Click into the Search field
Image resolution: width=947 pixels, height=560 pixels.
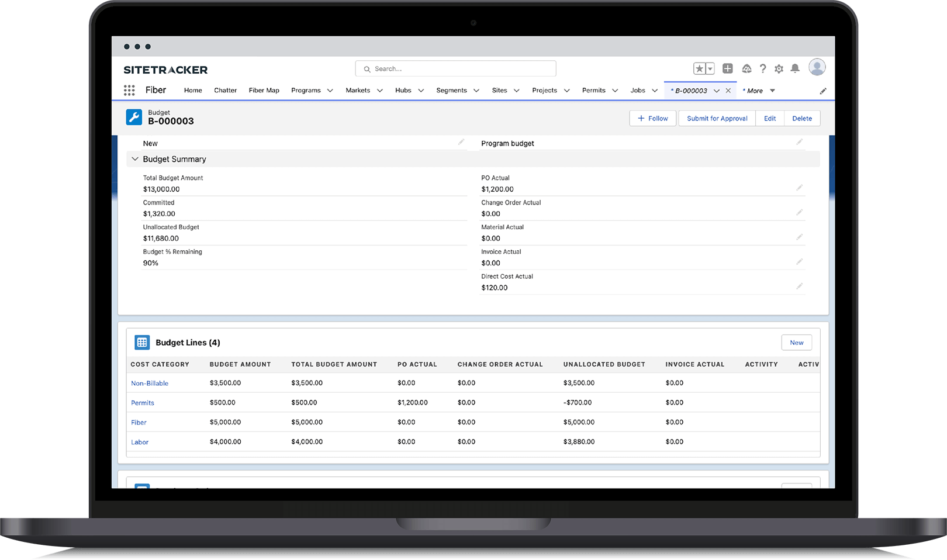(455, 68)
